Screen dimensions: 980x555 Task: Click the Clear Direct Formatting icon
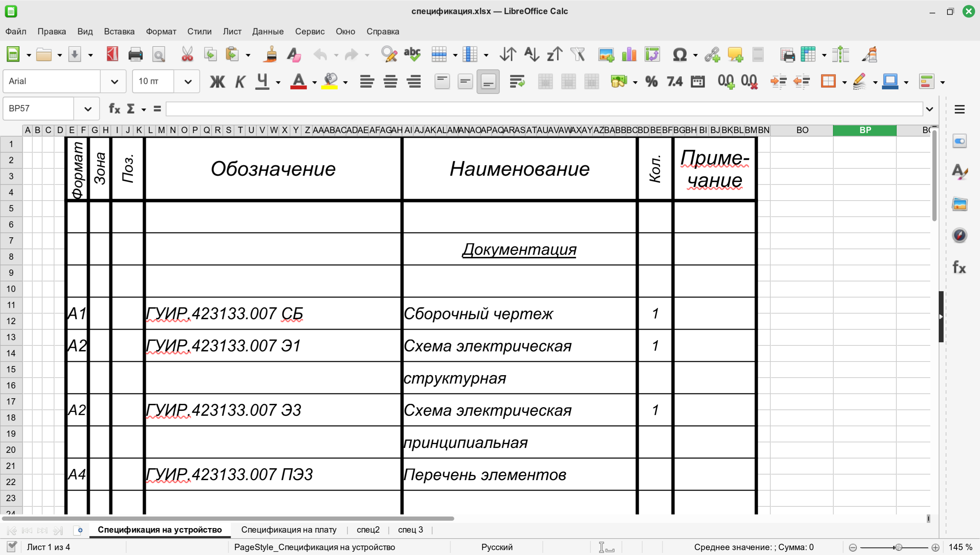tap(294, 55)
